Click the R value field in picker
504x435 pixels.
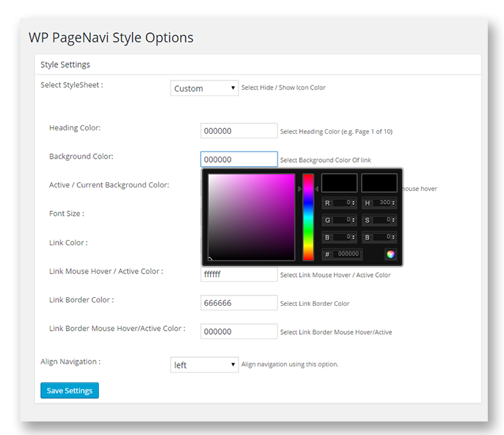coord(342,202)
